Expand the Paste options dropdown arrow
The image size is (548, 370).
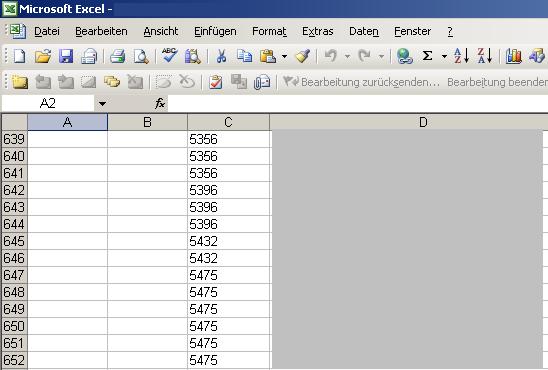pyautogui.click(x=284, y=56)
